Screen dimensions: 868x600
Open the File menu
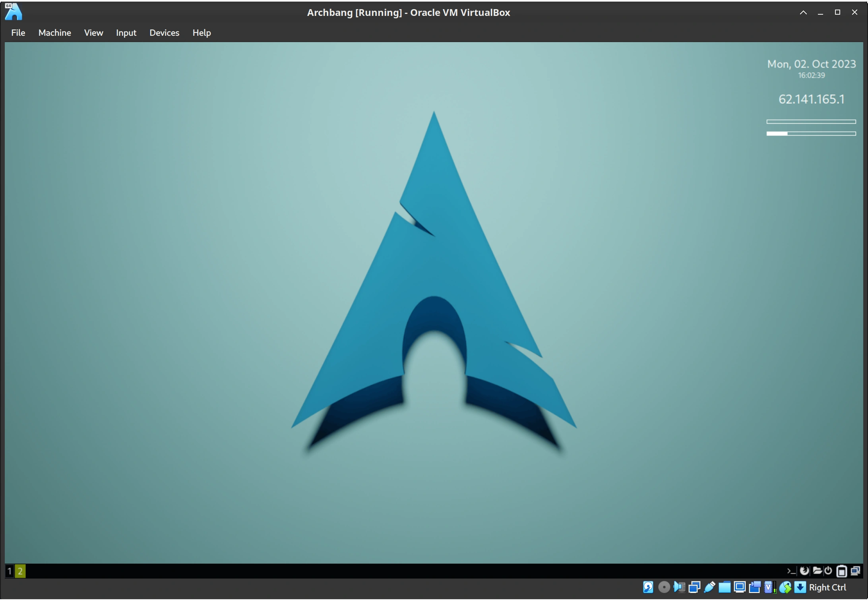18,33
